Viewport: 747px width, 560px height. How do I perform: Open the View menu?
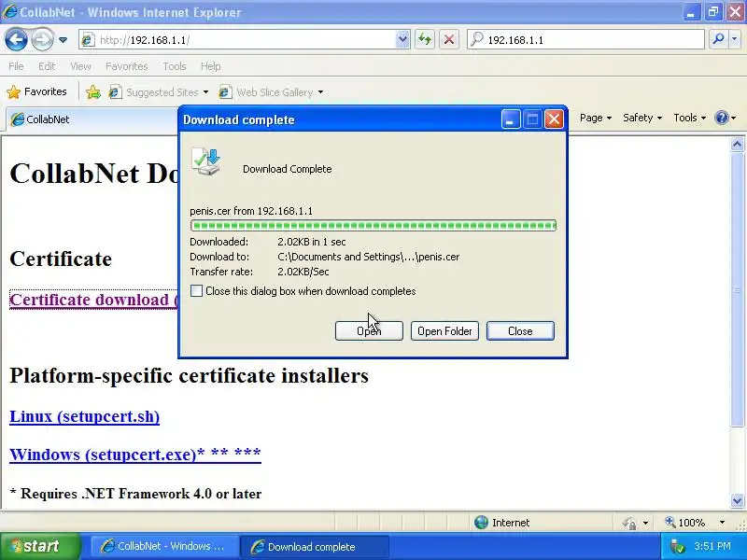80,66
